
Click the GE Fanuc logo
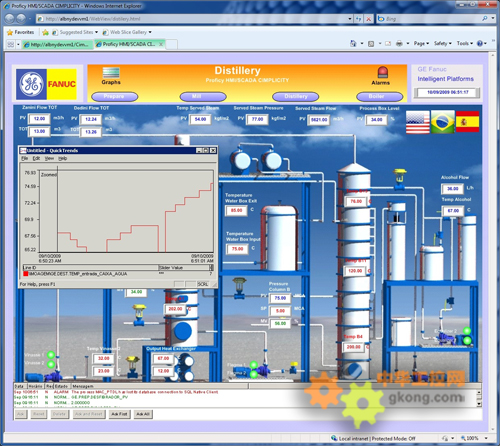[x=46, y=84]
